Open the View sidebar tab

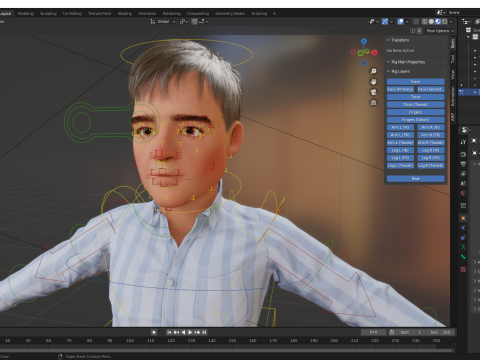tap(453, 75)
